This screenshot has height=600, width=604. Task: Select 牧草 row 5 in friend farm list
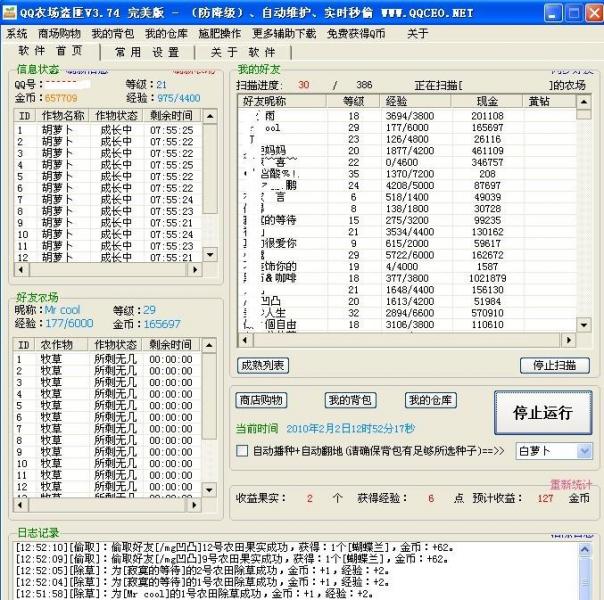tap(107, 406)
